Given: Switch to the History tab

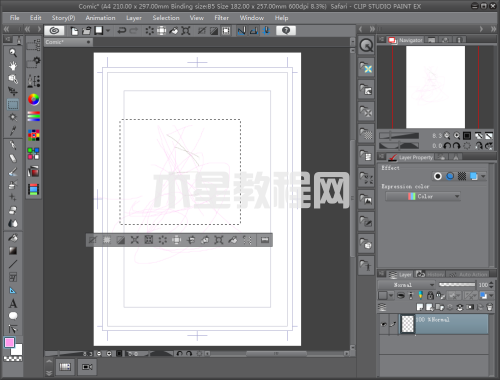Looking at the screenshot, I should 430,274.
